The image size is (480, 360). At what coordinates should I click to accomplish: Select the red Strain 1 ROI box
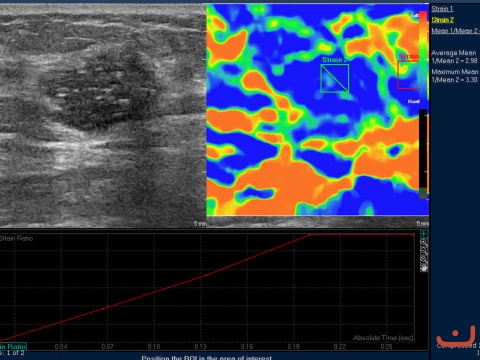tap(408, 75)
